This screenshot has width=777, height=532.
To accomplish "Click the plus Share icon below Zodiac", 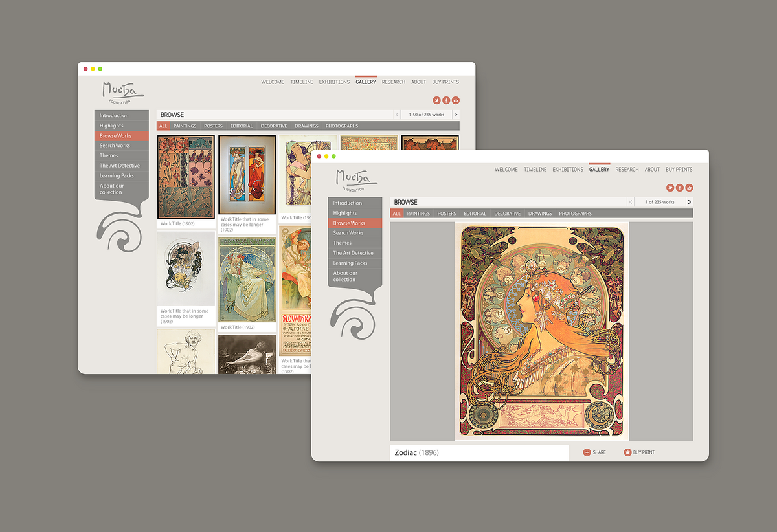I will tap(587, 452).
